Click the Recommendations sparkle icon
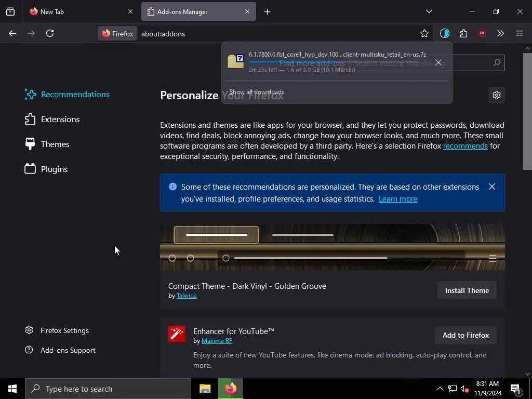 [x=30, y=95]
